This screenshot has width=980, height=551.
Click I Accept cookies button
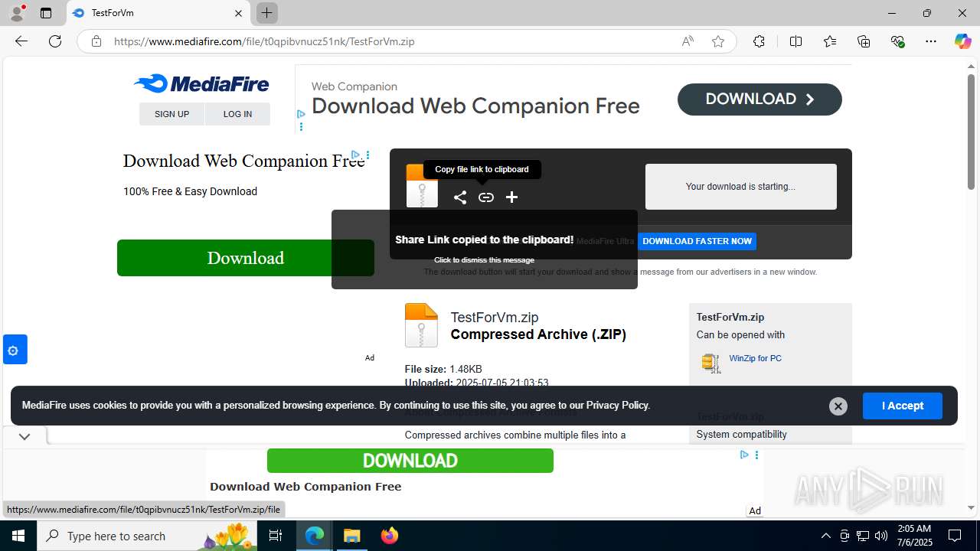[x=903, y=406]
